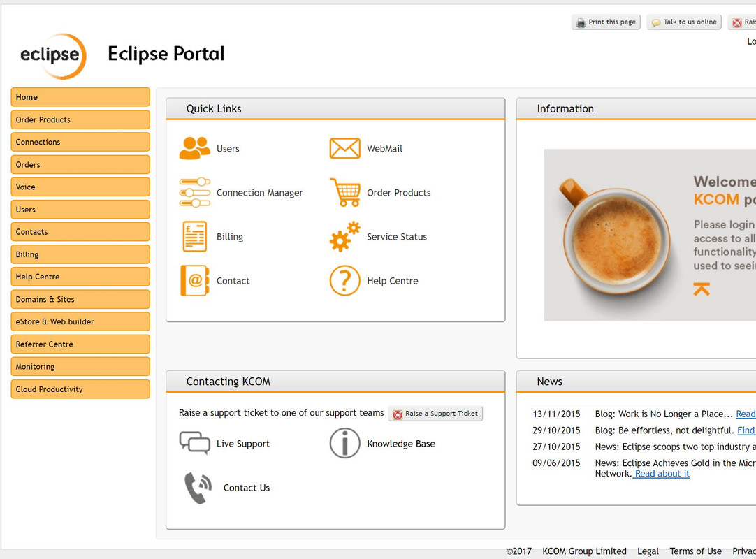Click the Knowledge Base link text
The height and width of the screenshot is (559, 756).
click(x=400, y=444)
